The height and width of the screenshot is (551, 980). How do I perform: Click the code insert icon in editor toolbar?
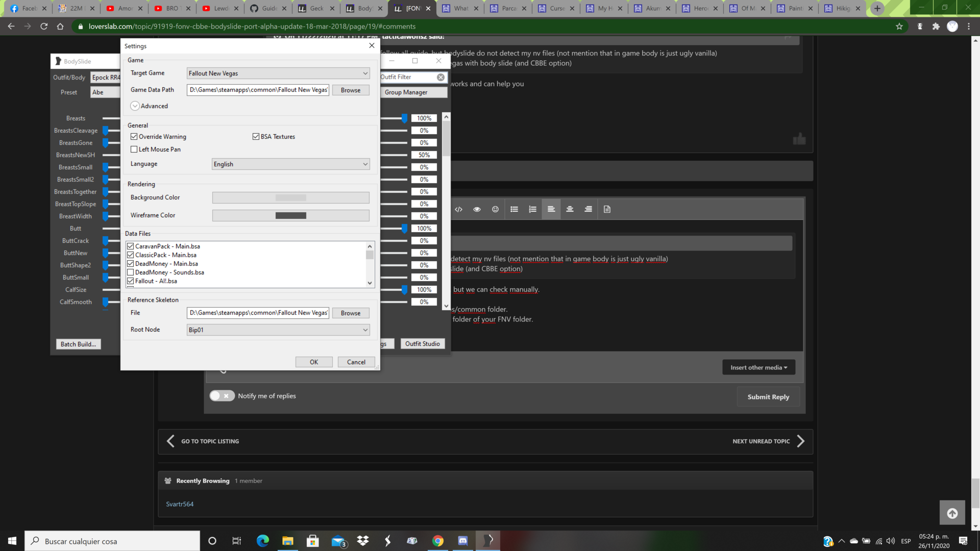coord(458,209)
